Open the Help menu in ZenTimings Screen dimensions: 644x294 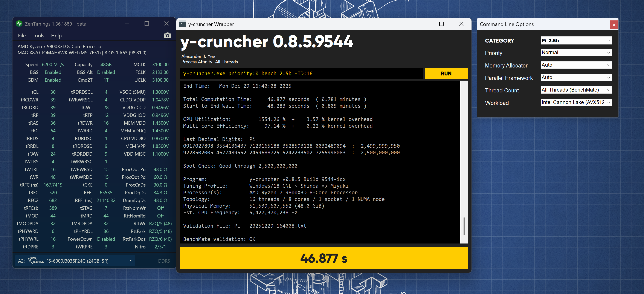pyautogui.click(x=56, y=35)
